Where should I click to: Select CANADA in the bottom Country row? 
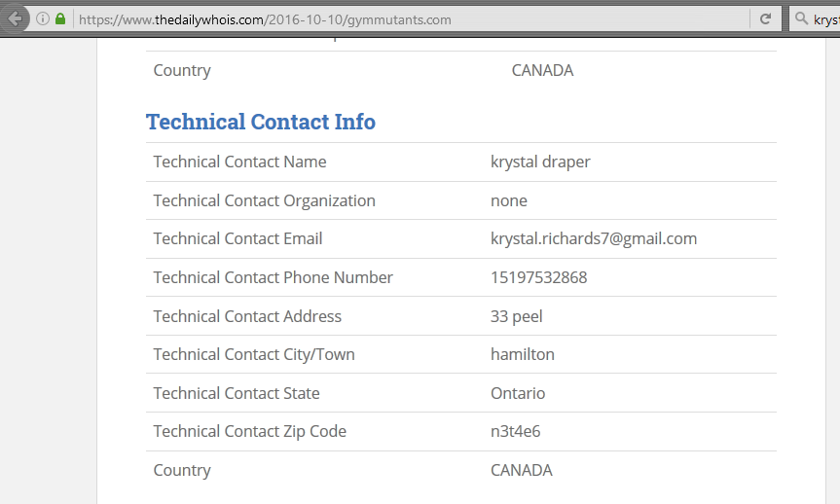tap(522, 470)
